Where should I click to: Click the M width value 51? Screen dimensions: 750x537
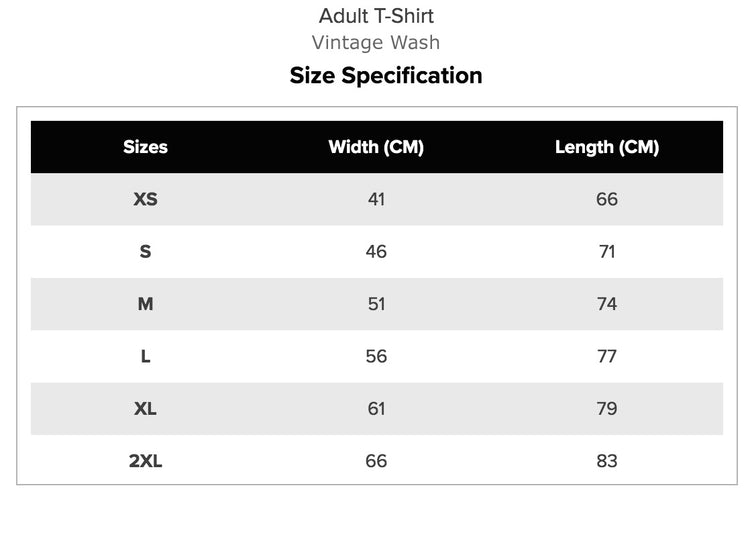click(376, 304)
